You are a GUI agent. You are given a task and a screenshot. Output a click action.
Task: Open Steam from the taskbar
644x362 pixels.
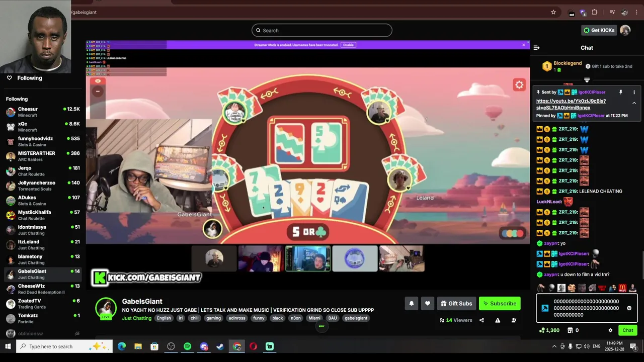pyautogui.click(x=220, y=346)
